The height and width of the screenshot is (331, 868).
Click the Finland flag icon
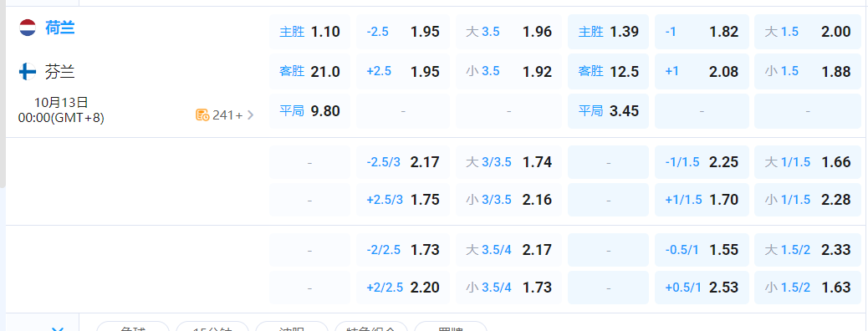click(x=27, y=71)
